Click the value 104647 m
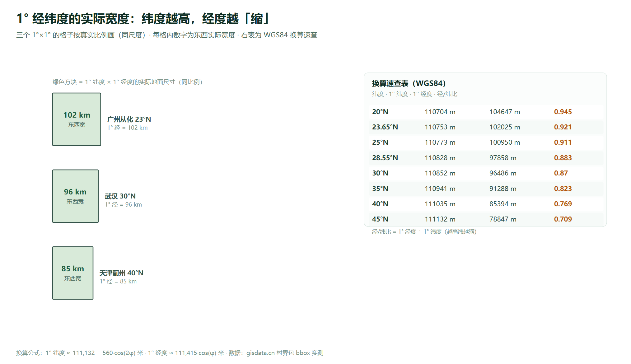The height and width of the screenshot is (364, 631). pyautogui.click(x=505, y=112)
